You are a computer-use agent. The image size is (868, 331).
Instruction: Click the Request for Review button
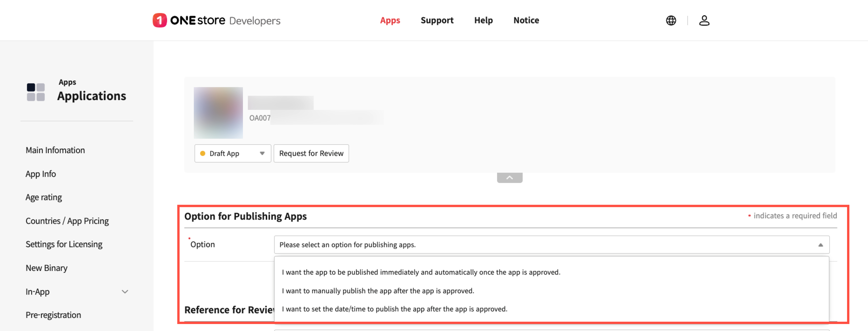pyautogui.click(x=311, y=153)
